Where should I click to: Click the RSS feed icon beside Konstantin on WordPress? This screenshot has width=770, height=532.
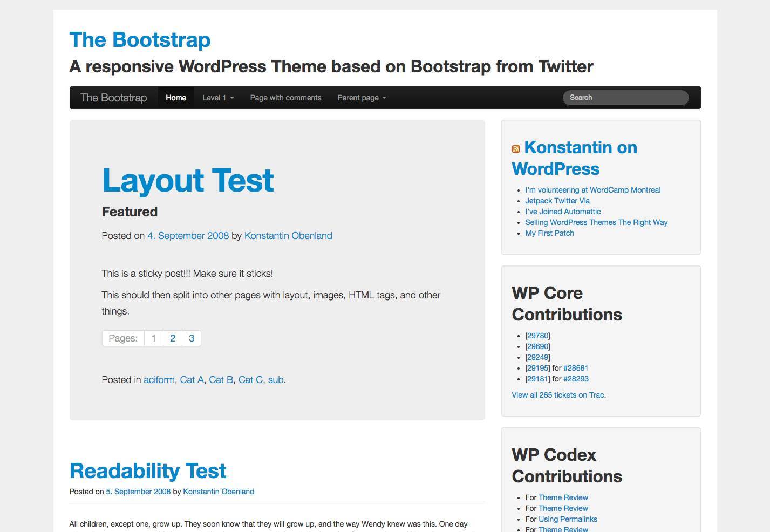(x=516, y=149)
